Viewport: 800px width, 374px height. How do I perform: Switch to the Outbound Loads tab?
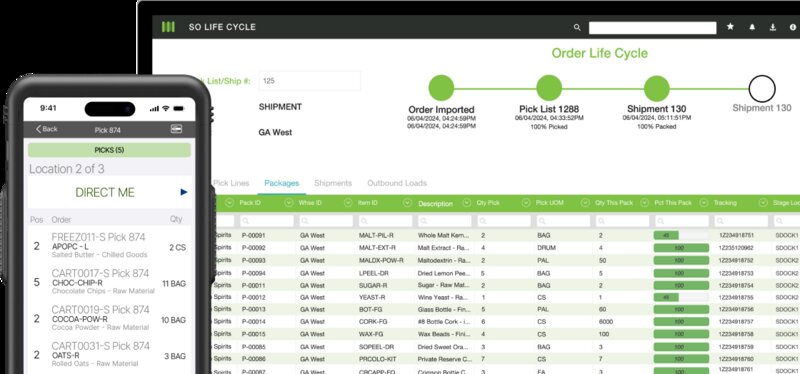point(396,183)
